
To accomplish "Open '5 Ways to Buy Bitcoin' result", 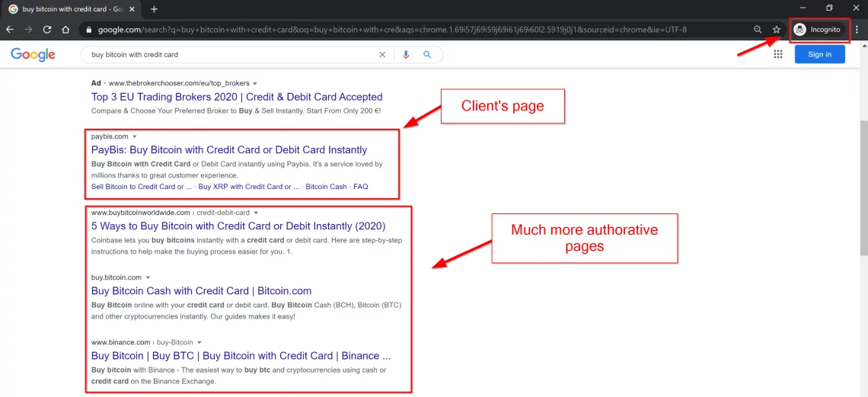I will (x=238, y=226).
